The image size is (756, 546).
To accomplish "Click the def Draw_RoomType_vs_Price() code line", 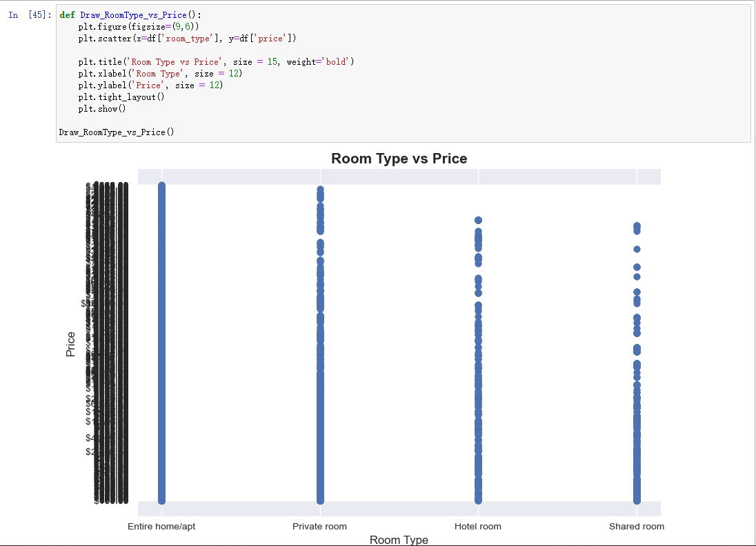I will pyautogui.click(x=130, y=15).
